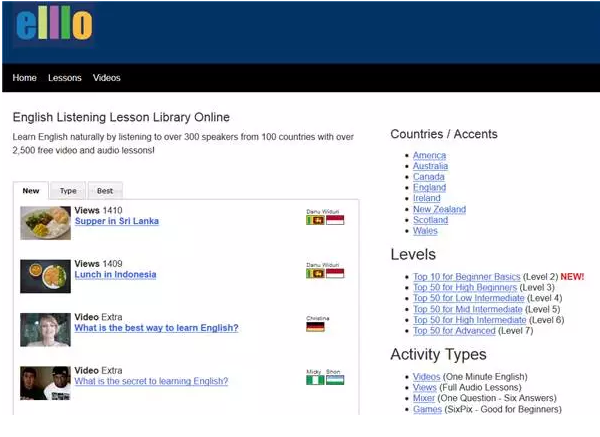
Task: Switch to the Type tab
Action: coord(68,191)
